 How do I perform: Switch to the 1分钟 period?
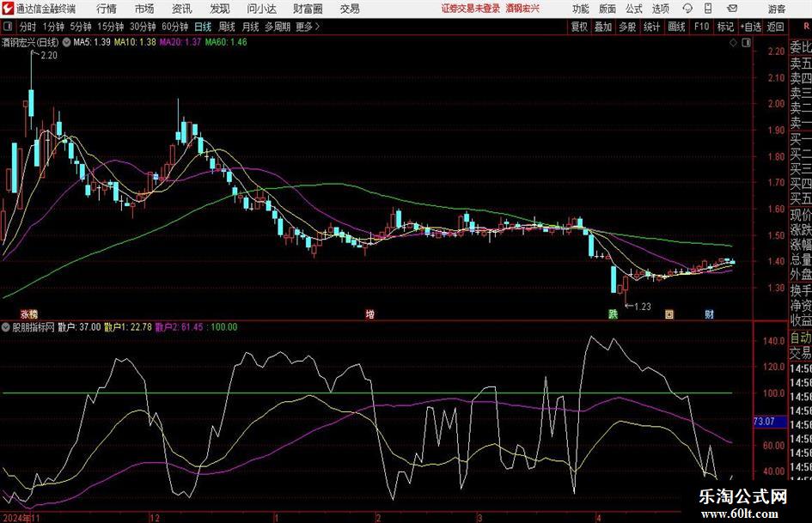pos(53,27)
